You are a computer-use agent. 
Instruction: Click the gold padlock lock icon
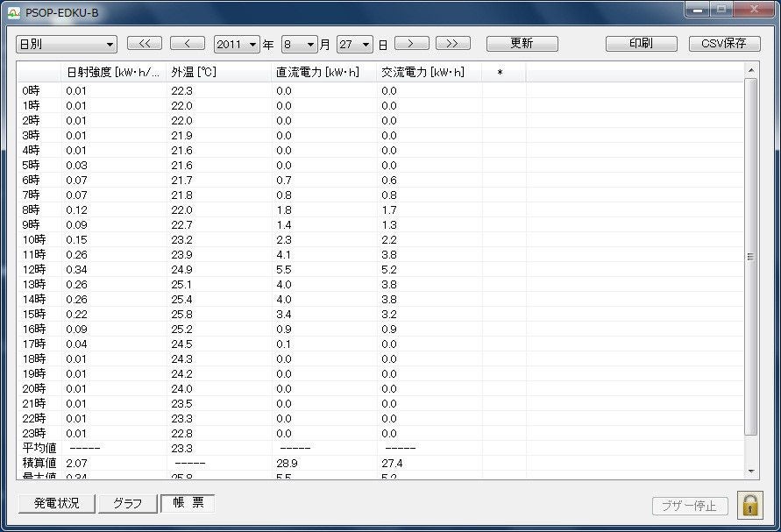tap(750, 505)
